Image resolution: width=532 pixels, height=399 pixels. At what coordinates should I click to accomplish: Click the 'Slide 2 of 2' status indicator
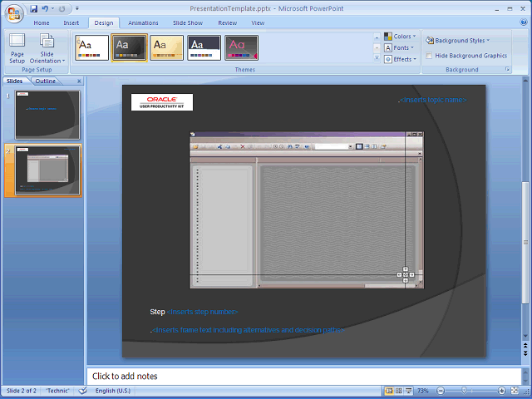coord(21,391)
